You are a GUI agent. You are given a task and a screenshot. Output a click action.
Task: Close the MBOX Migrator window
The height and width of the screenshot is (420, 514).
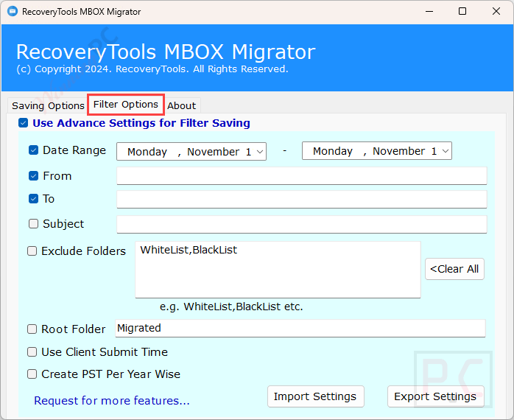(496, 12)
